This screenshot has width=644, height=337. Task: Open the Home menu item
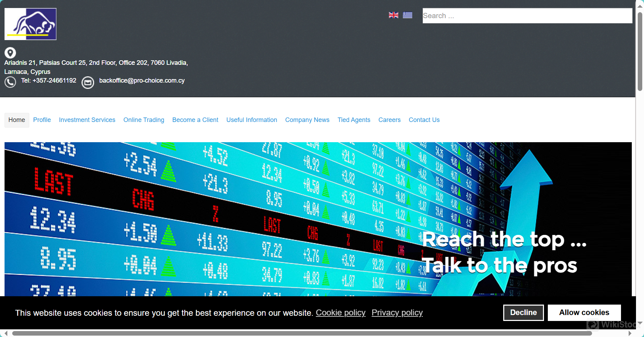pos(17,120)
